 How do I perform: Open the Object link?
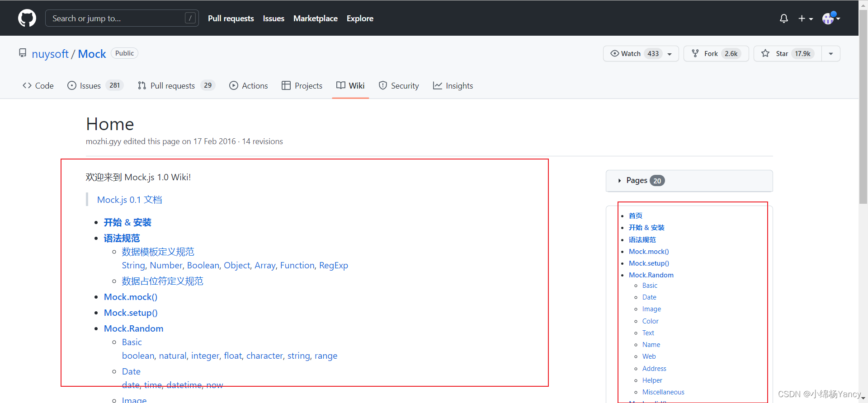click(237, 266)
